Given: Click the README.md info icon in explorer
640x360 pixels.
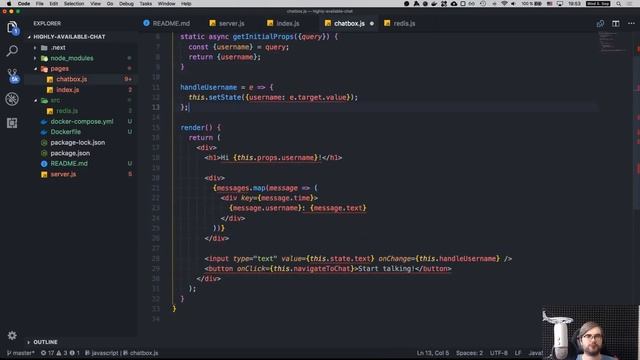Looking at the screenshot, I should tap(44, 164).
